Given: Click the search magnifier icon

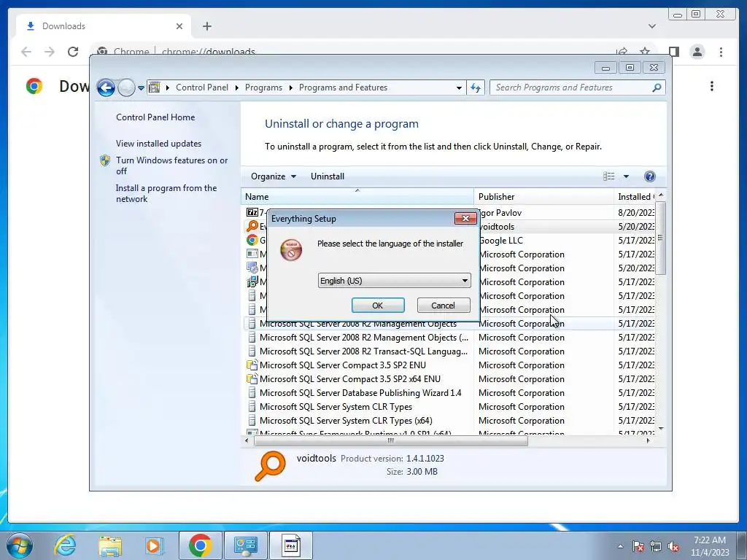Looking at the screenshot, I should (x=657, y=87).
